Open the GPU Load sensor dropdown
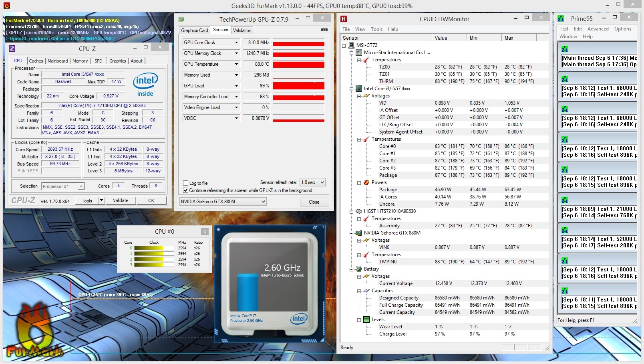Screen dimensions: 644x364 (x=236, y=86)
